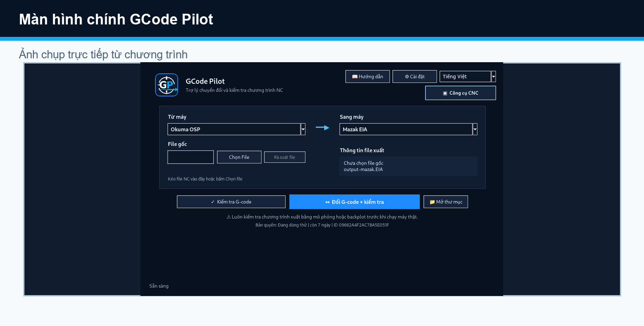Click Kiểm tra G-code button
This screenshot has width=644, height=326.
231,202
